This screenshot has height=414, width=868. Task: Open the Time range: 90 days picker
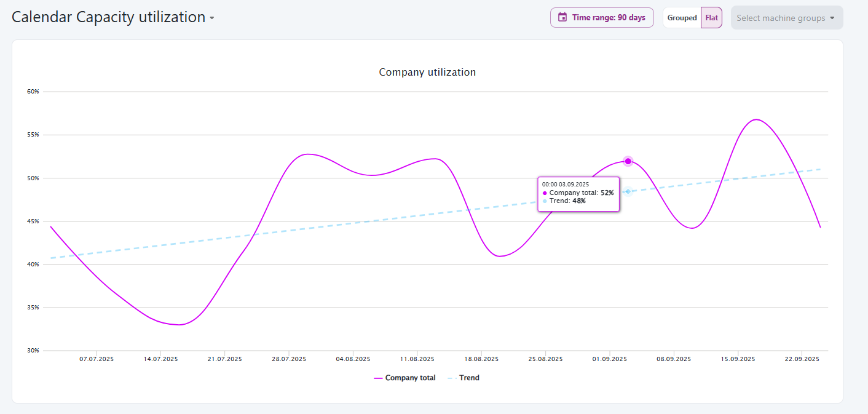tap(608, 17)
